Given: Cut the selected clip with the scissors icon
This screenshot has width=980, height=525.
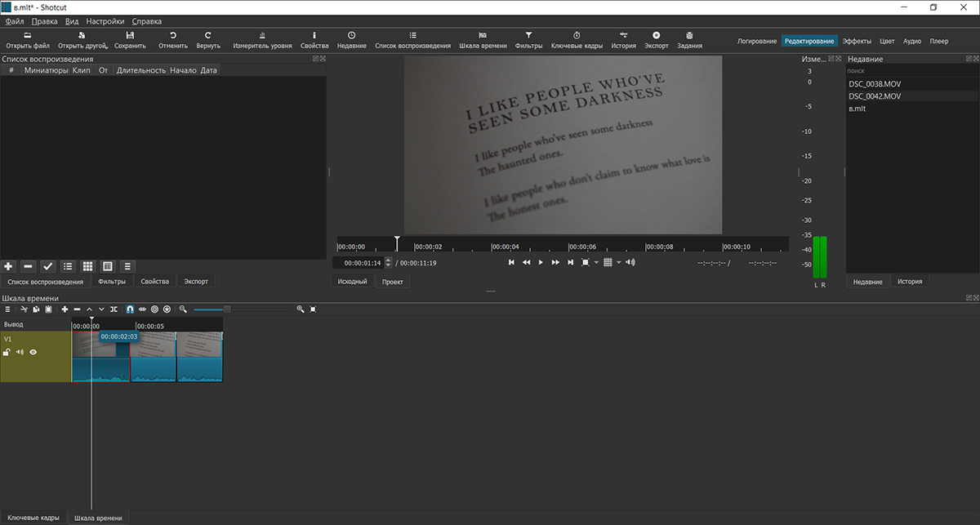Looking at the screenshot, I should pos(24,309).
